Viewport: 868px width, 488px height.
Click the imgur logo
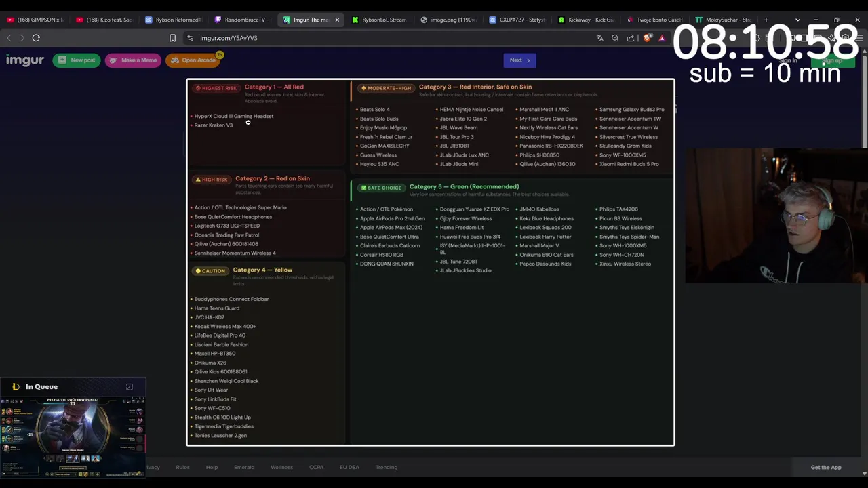[25, 60]
